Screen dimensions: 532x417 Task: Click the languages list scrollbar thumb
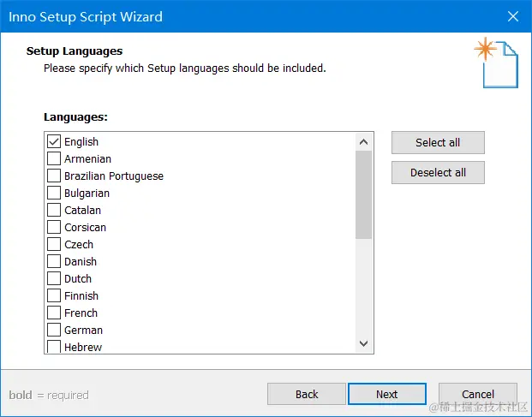point(364,194)
